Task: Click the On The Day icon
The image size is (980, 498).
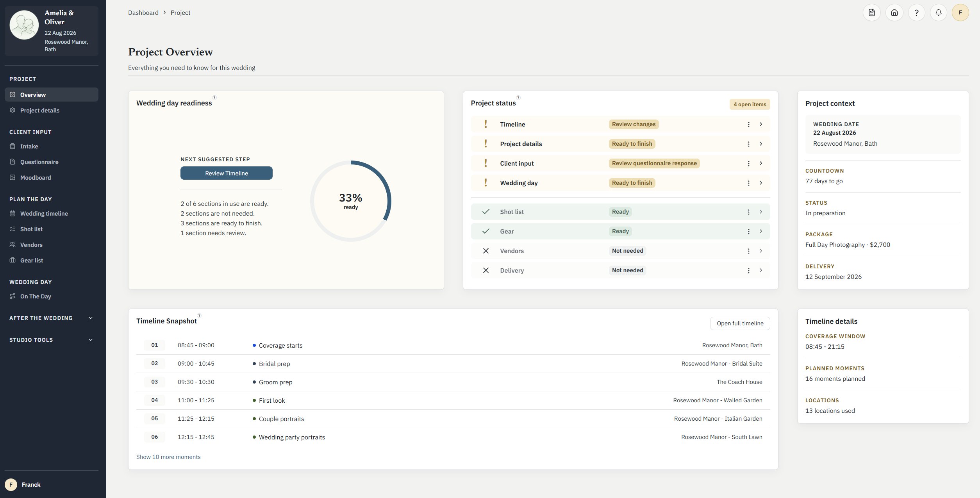Action: (x=12, y=296)
